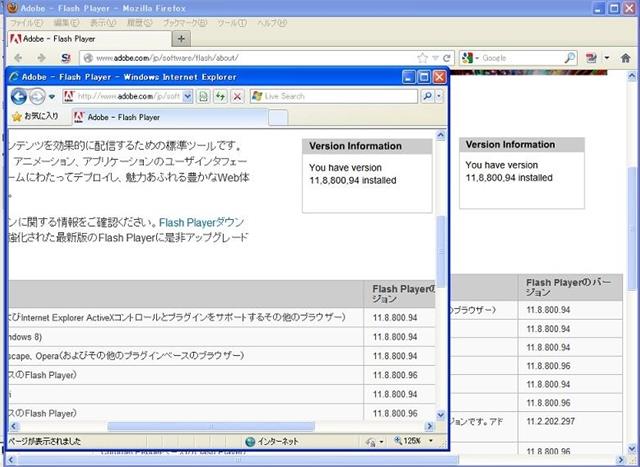
Task: Open Firefox 履歴 menu
Action: pyautogui.click(x=140, y=23)
